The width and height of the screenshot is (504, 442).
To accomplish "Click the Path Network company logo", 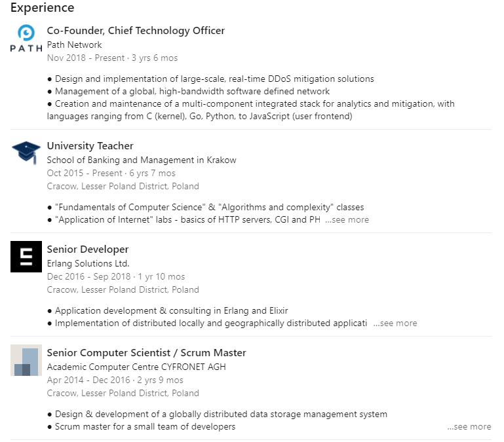I will tap(26, 39).
